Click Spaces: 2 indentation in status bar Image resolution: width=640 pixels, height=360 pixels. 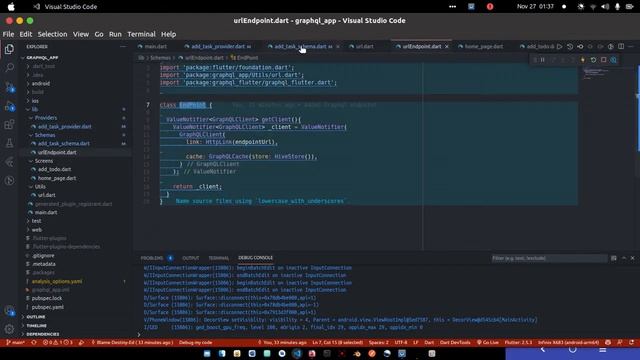pyautogui.click(x=379, y=342)
